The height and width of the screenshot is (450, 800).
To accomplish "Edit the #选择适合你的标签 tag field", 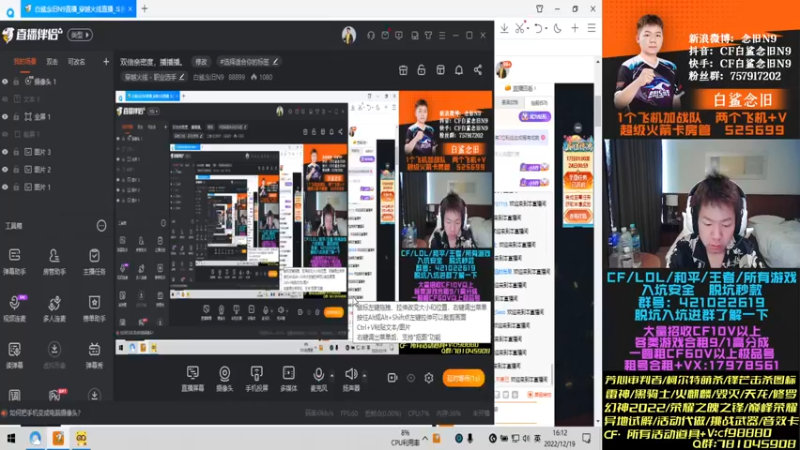I will point(248,62).
